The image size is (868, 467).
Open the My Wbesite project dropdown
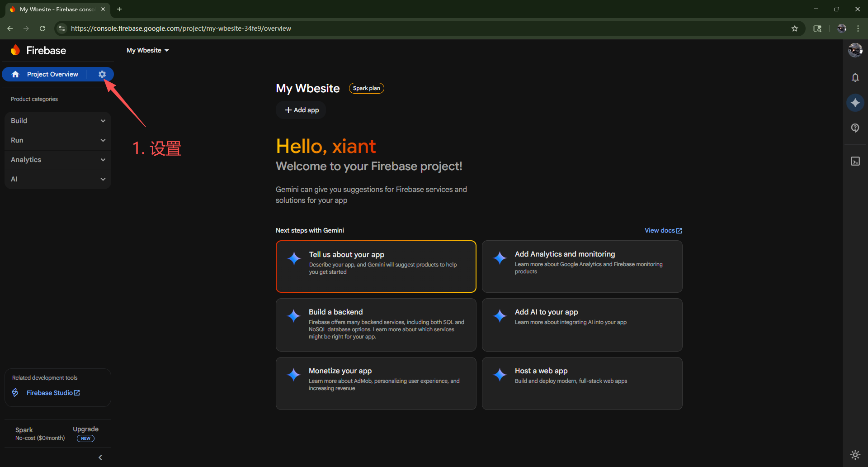tap(148, 50)
